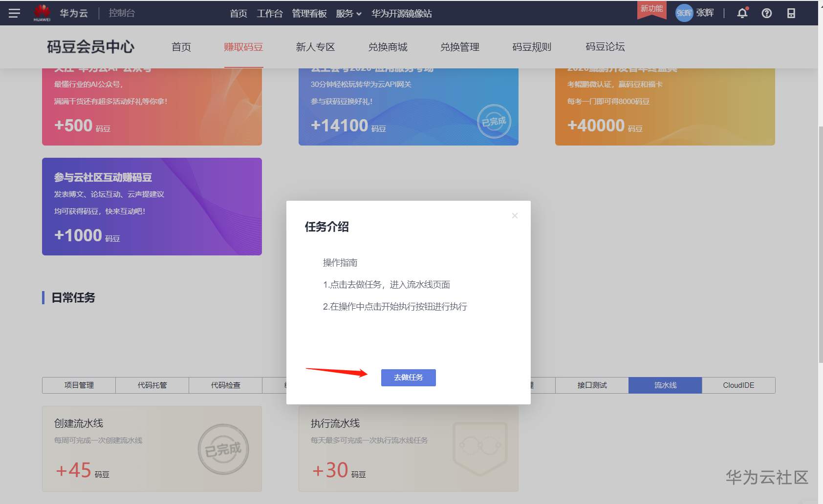823x504 pixels.
Task: Click the mobile device icon in header
Action: pos(791,13)
